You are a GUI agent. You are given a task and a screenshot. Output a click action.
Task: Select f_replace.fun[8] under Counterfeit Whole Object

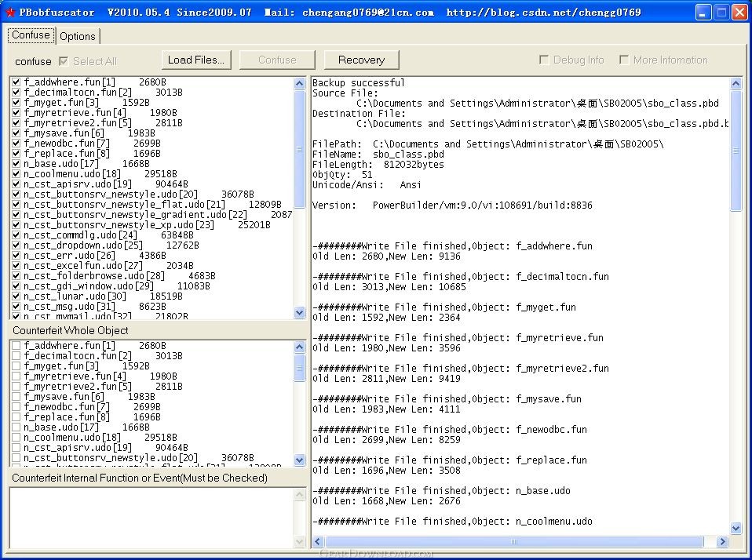pos(92,416)
